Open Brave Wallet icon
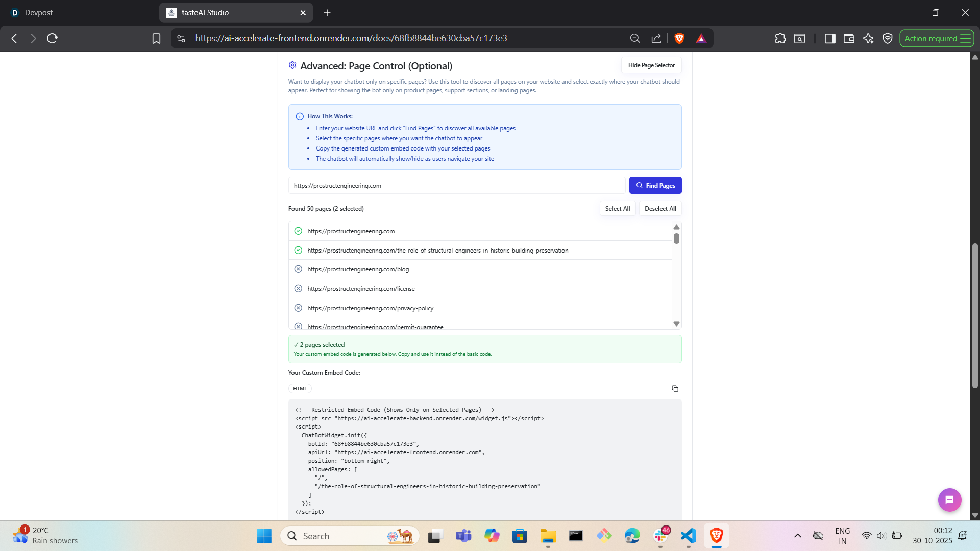This screenshot has height=551, width=980. 849,38
